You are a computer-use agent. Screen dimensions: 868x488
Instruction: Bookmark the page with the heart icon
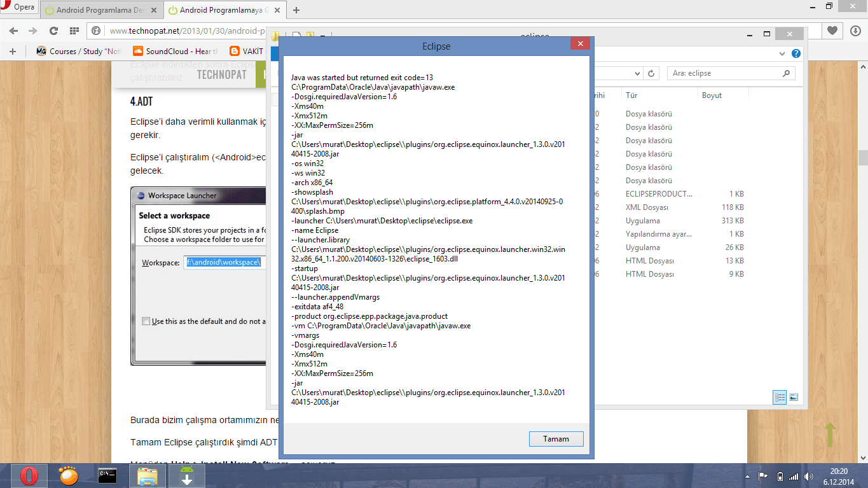tap(832, 31)
